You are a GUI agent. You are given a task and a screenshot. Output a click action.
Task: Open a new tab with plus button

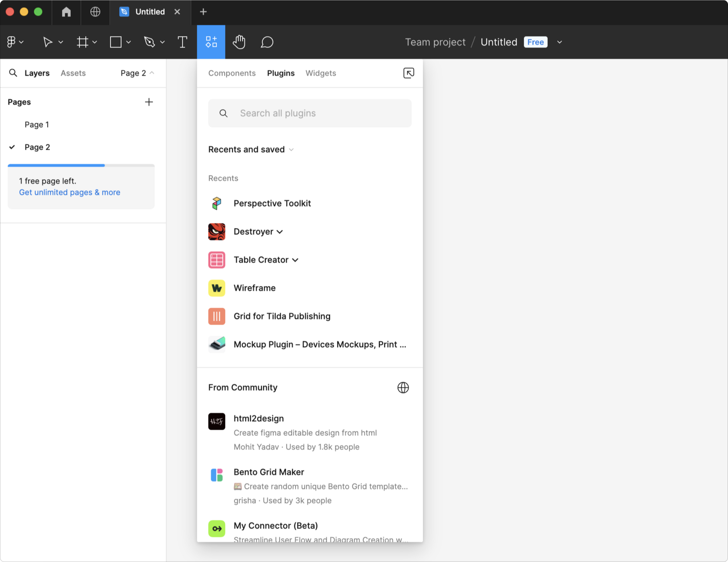click(203, 12)
